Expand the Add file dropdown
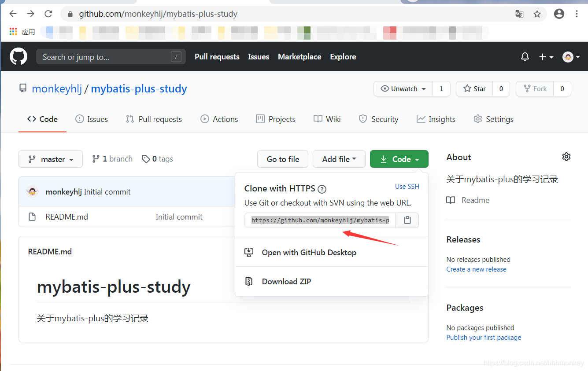The image size is (588, 371). click(339, 159)
